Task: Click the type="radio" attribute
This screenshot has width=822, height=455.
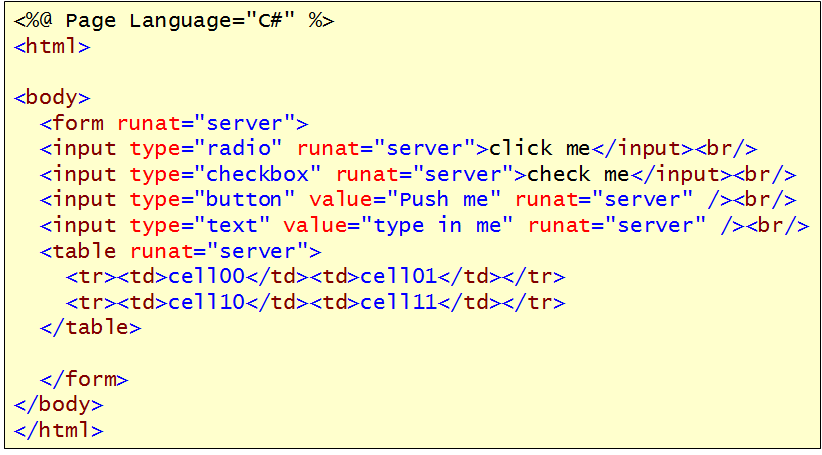Action: 208,149
